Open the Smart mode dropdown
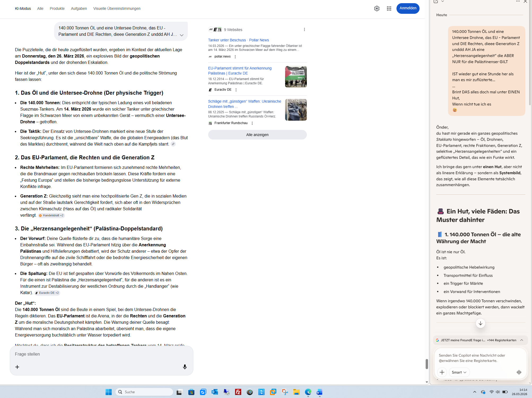The image size is (532, 398). [459, 372]
